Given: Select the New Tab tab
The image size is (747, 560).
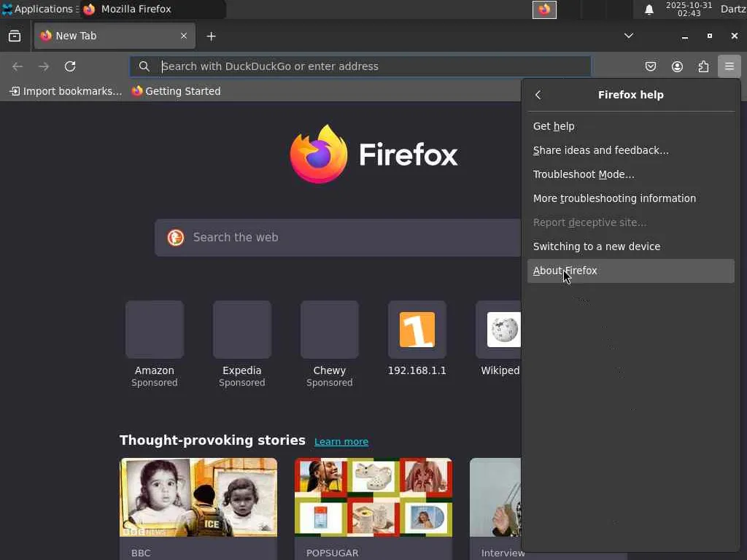Looking at the screenshot, I should point(115,36).
